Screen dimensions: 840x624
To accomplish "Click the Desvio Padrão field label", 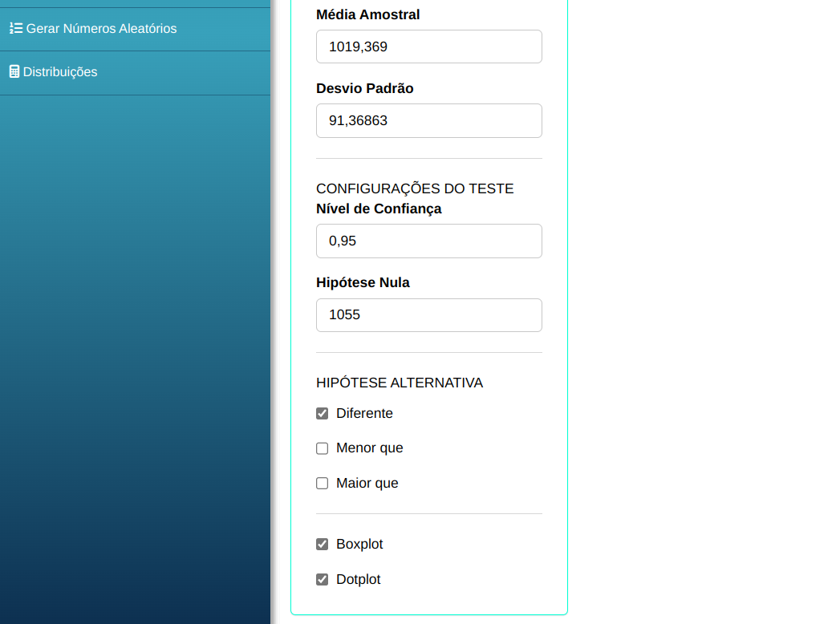I will (x=364, y=88).
